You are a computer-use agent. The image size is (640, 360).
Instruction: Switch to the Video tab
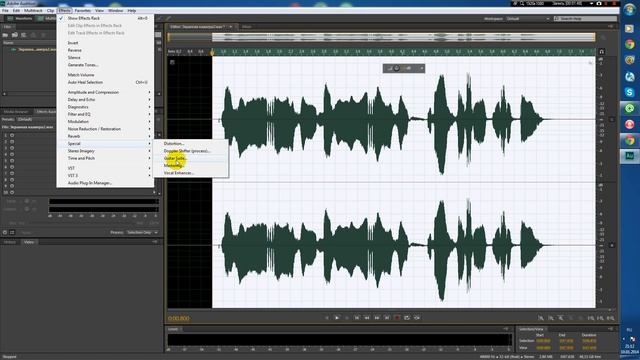[29, 242]
